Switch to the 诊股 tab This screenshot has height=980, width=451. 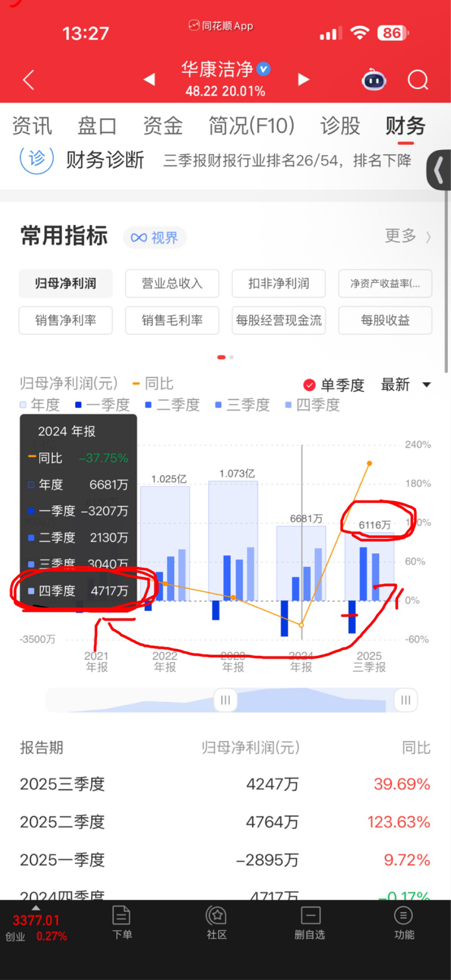(x=340, y=126)
